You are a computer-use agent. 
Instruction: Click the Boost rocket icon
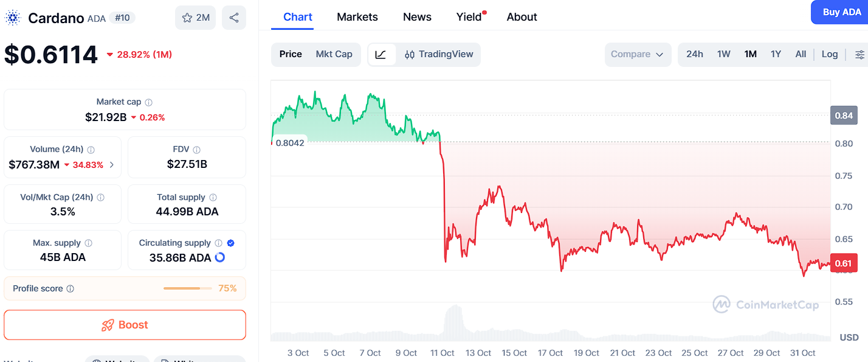[108, 324]
